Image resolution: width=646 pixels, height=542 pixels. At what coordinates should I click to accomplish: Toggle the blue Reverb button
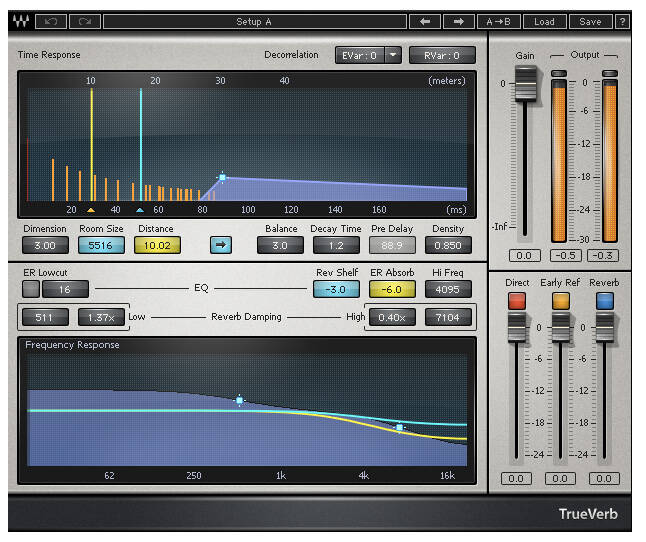[605, 301]
